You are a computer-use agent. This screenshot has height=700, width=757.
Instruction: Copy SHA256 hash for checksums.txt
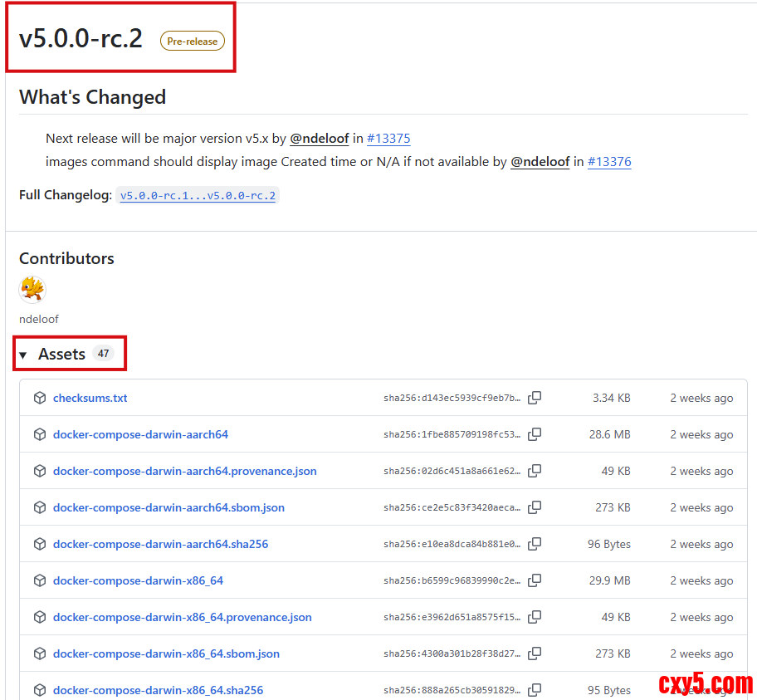[x=535, y=398]
